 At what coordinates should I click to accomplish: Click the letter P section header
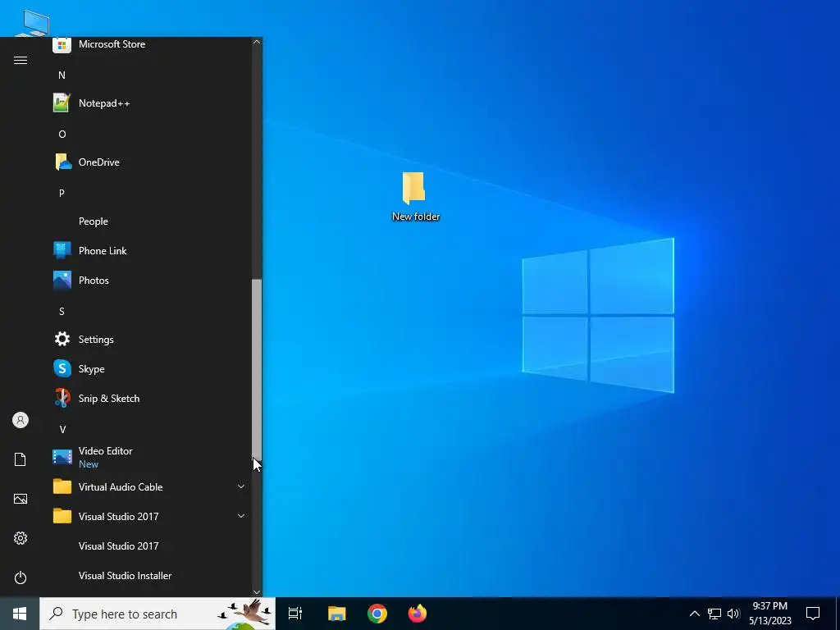click(x=62, y=193)
